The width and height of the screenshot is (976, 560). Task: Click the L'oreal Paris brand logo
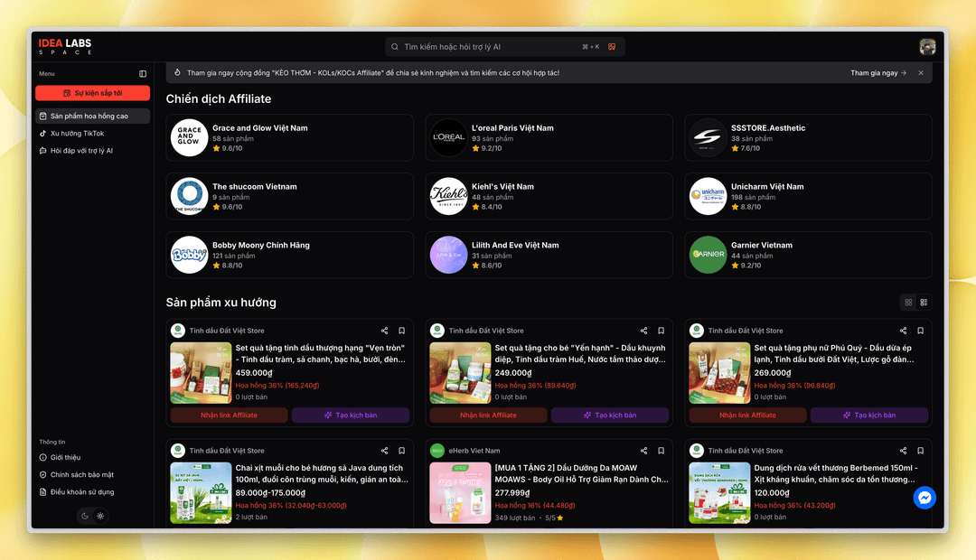pos(449,137)
